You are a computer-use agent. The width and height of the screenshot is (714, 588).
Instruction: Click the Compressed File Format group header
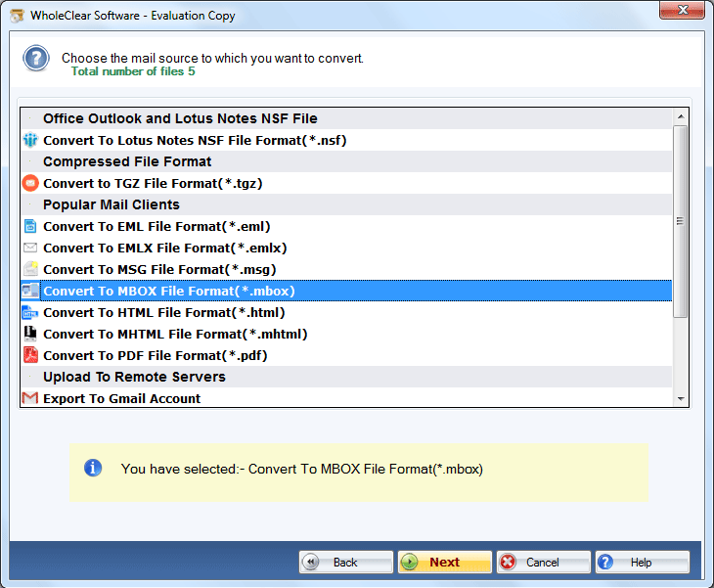coord(346,161)
